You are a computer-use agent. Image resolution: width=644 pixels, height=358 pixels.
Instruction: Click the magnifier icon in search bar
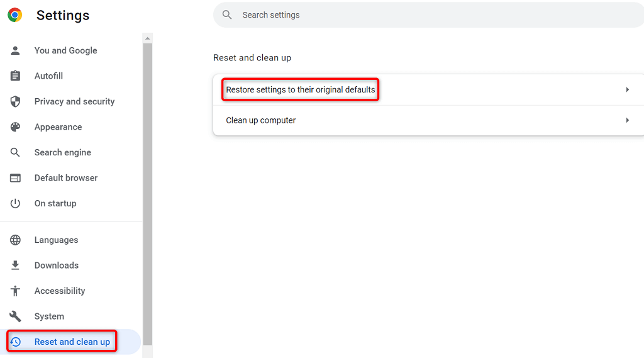pos(227,15)
